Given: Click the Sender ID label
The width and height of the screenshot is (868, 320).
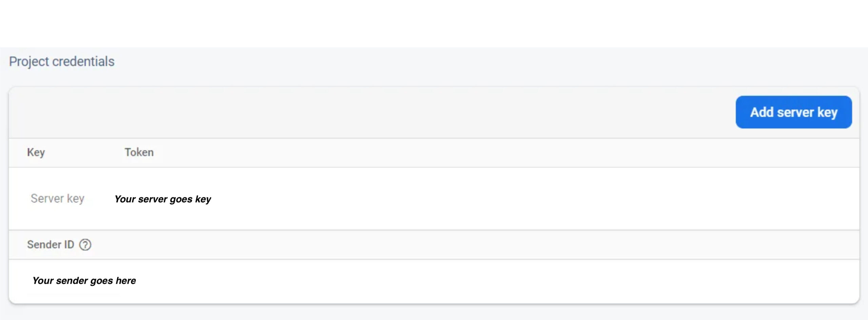Looking at the screenshot, I should 51,245.
